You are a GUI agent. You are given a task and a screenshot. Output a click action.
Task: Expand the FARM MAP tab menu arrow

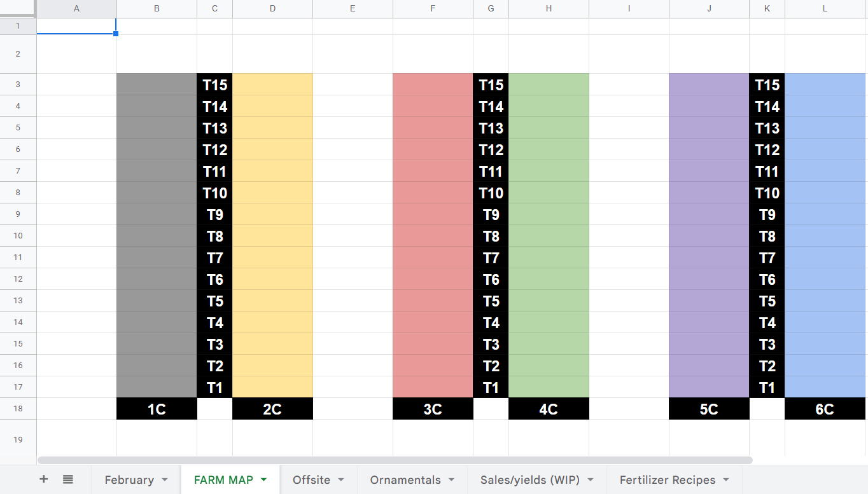pyautogui.click(x=263, y=480)
